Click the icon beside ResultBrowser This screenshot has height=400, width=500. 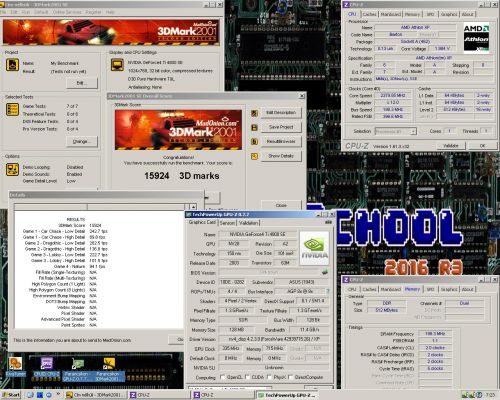coord(254,142)
